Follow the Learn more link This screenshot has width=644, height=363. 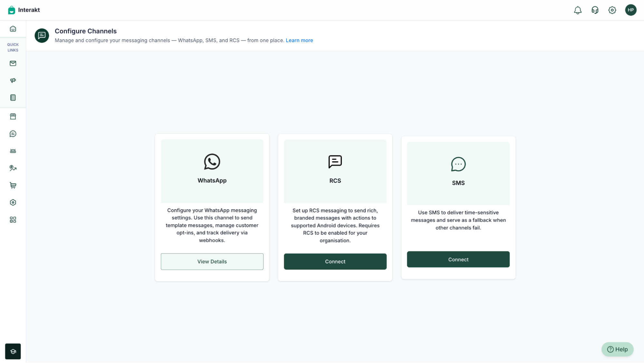coord(299,40)
